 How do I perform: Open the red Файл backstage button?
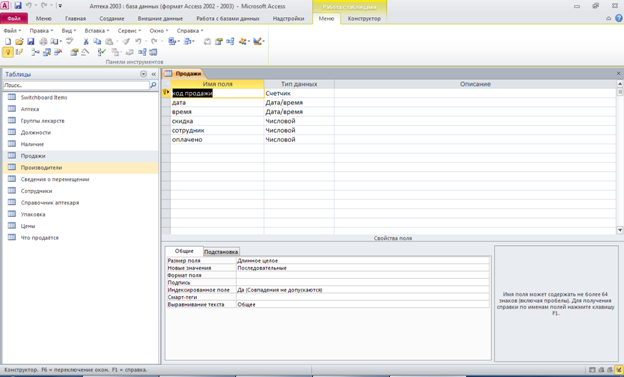[14, 18]
